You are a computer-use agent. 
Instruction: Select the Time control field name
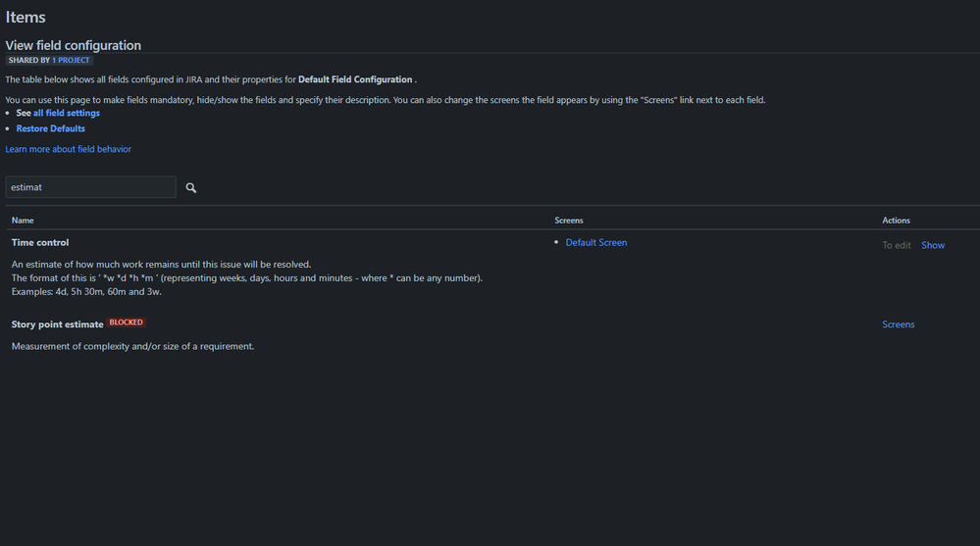pos(40,242)
